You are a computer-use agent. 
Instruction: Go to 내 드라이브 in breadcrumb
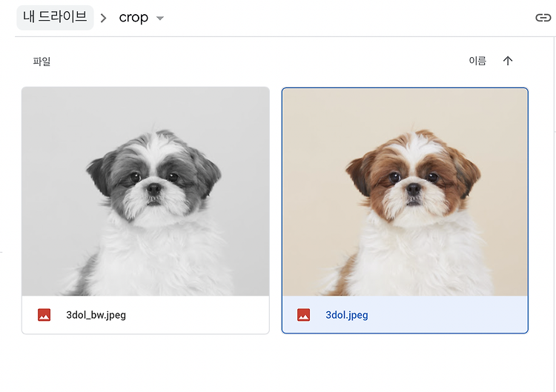[x=55, y=17]
